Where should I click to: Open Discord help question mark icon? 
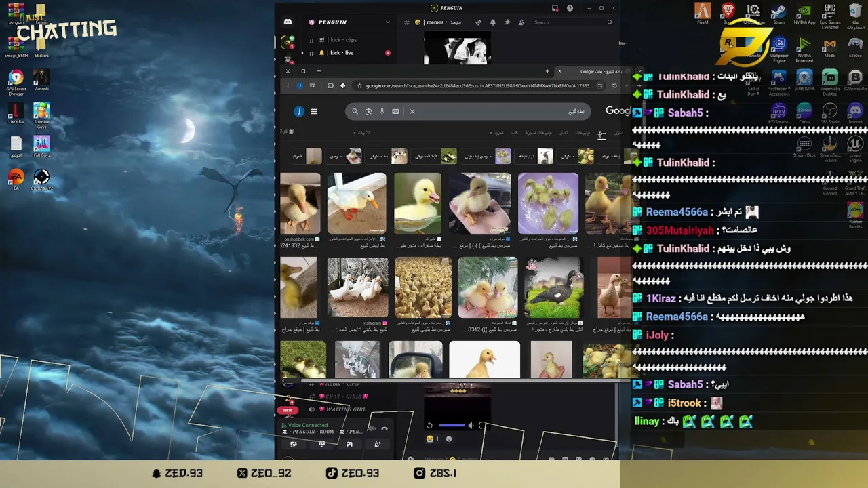570,8
